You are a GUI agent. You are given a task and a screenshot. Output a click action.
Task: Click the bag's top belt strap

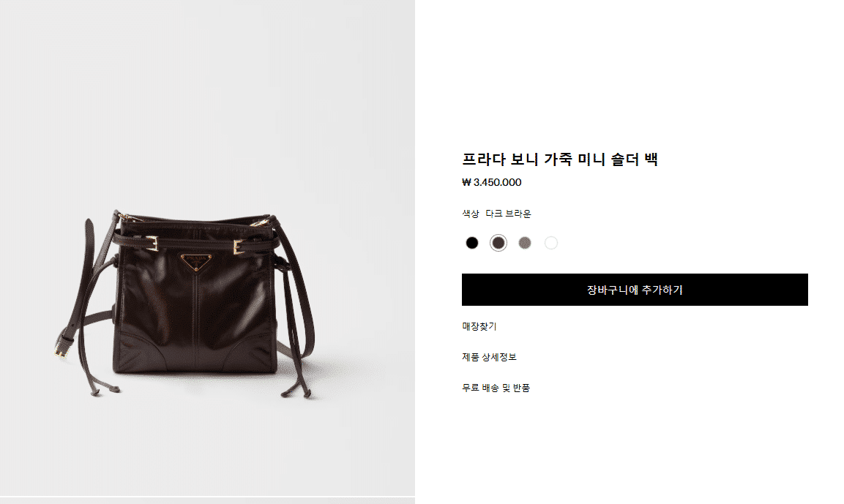[x=195, y=239]
